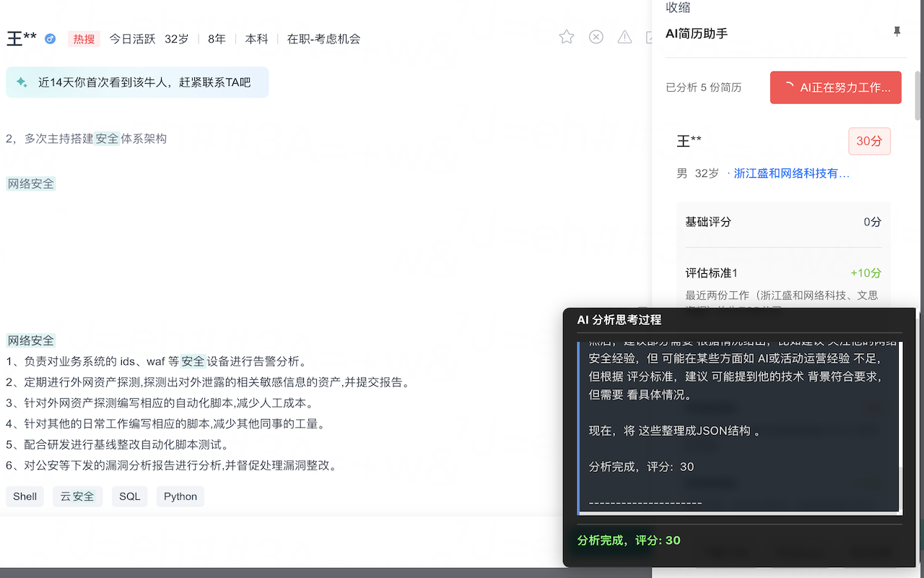Collapse the assistant panel via 收缩
Image resolution: width=924 pixels, height=578 pixels.
(678, 7)
